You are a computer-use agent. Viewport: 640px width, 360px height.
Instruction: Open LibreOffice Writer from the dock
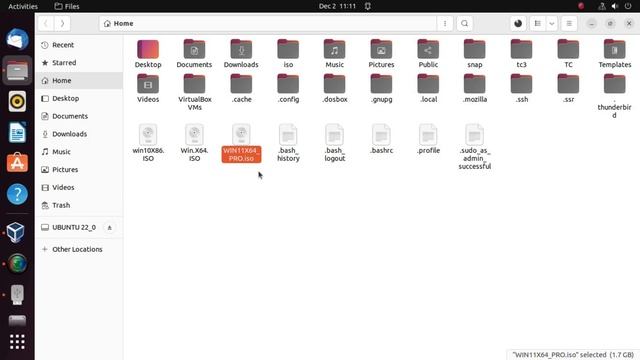coord(17,132)
